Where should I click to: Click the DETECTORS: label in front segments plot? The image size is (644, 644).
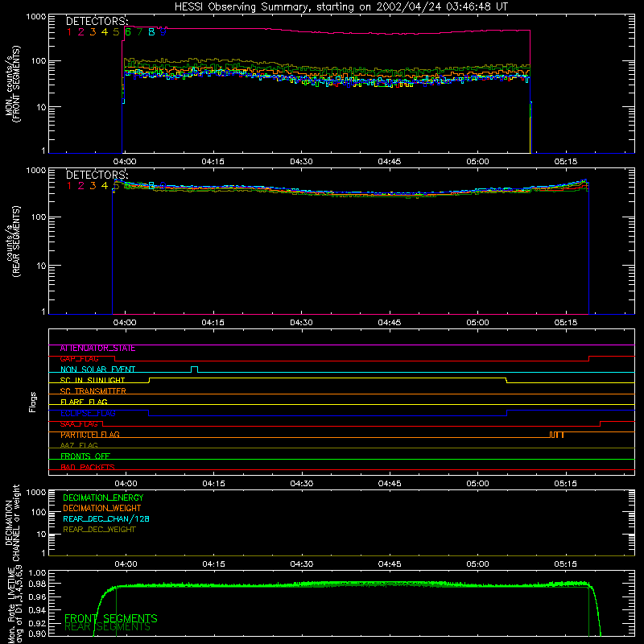coord(97,21)
